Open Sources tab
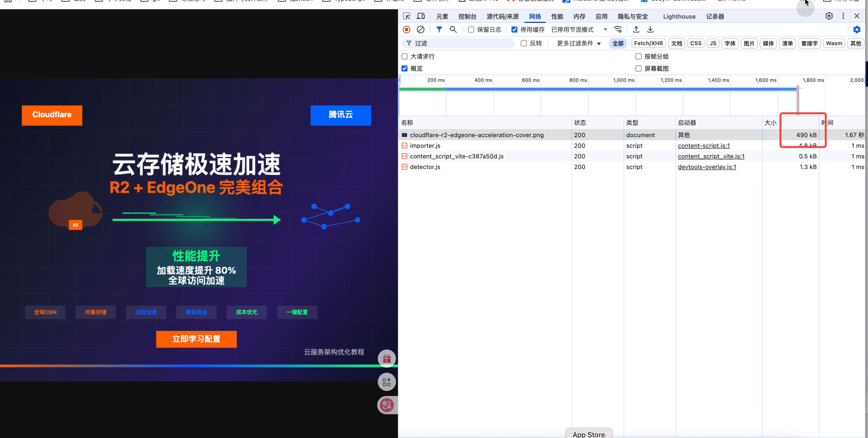Screen dimensions: 868x438 point(502,17)
